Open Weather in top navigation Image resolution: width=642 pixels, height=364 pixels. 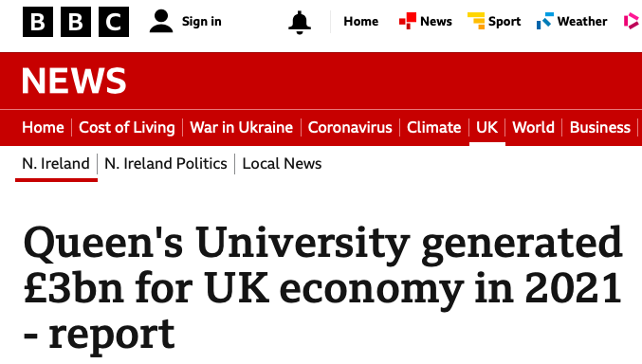[582, 21]
